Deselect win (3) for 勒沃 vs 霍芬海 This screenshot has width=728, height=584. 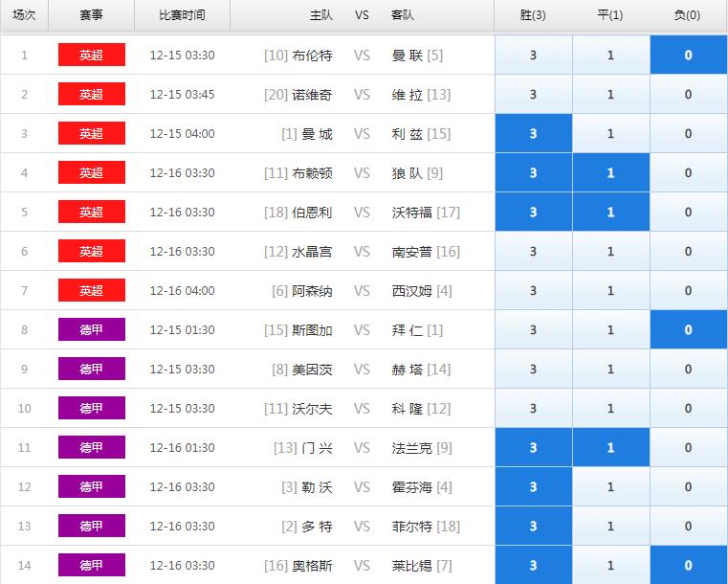tap(534, 487)
